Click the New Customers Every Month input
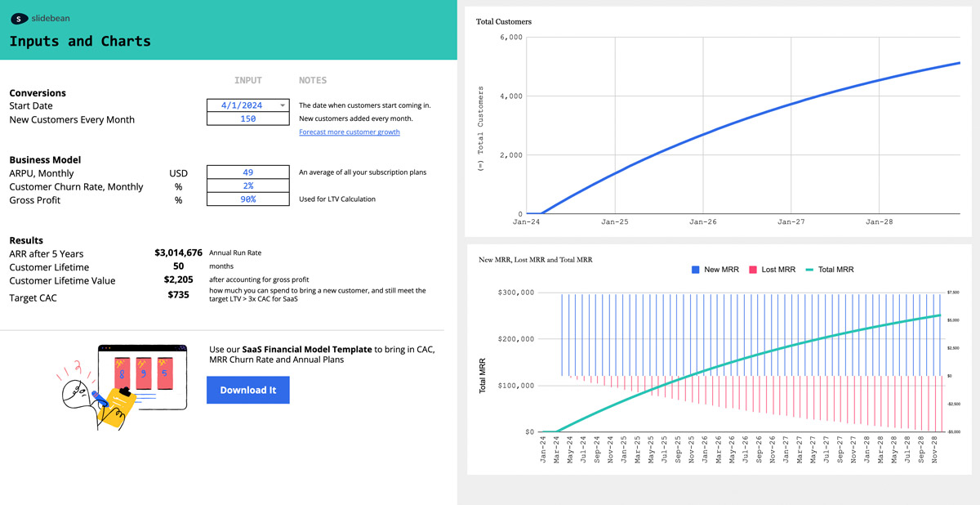This screenshot has height=505, width=980. 247,119
